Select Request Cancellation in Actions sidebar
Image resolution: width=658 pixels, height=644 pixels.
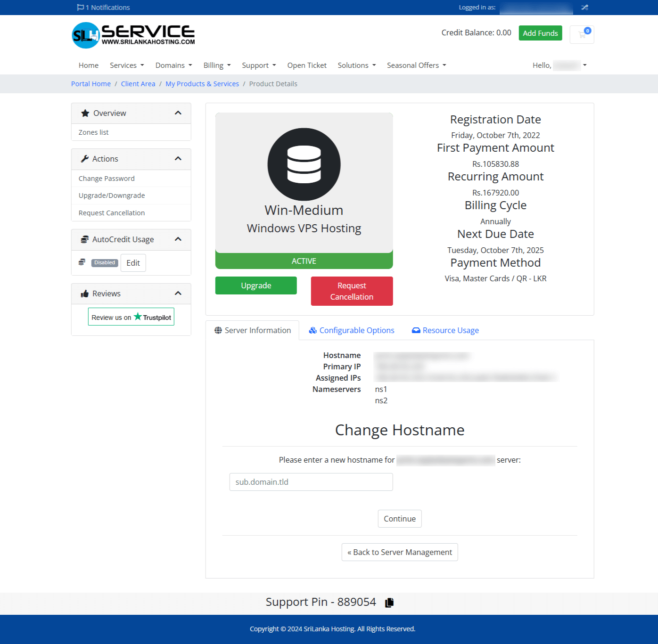(131, 213)
